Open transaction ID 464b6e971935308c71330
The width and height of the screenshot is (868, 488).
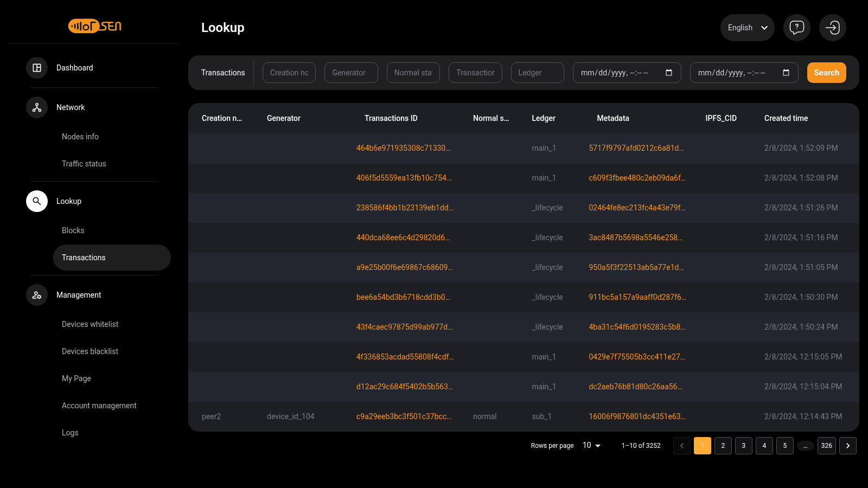tap(403, 148)
